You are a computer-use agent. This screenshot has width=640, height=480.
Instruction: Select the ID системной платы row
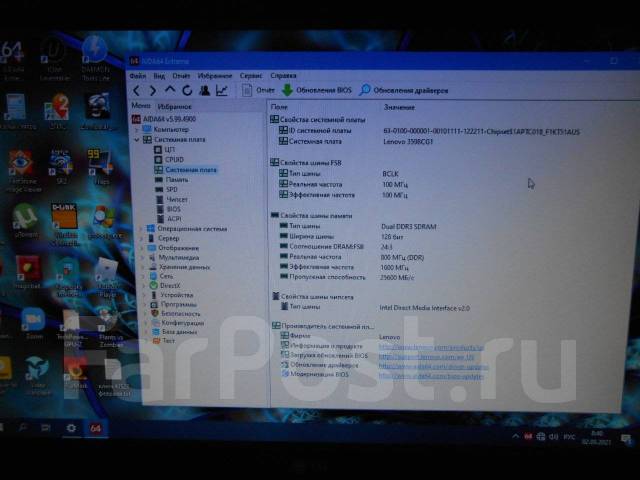click(429, 131)
